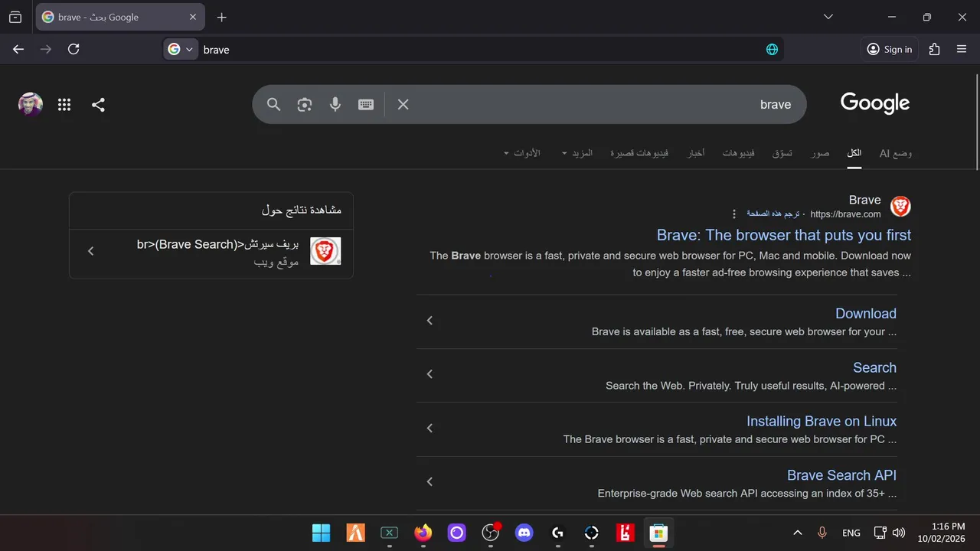Switch to the فيديوهات videos tab
The width and height of the screenshot is (980, 551).
click(x=738, y=153)
